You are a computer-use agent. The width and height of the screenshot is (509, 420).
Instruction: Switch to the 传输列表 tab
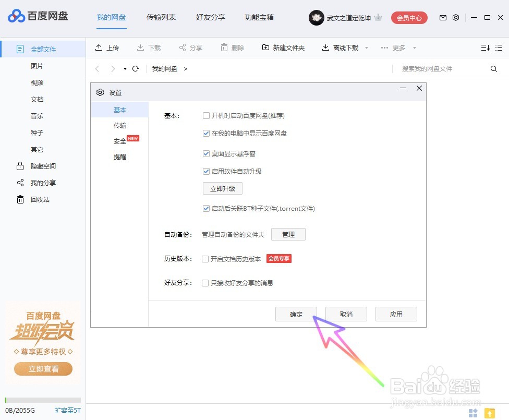click(161, 17)
